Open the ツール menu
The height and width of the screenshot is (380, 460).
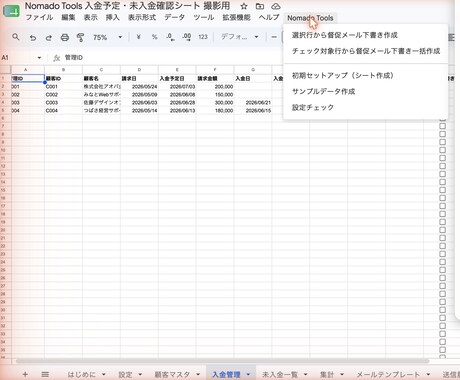pos(204,18)
